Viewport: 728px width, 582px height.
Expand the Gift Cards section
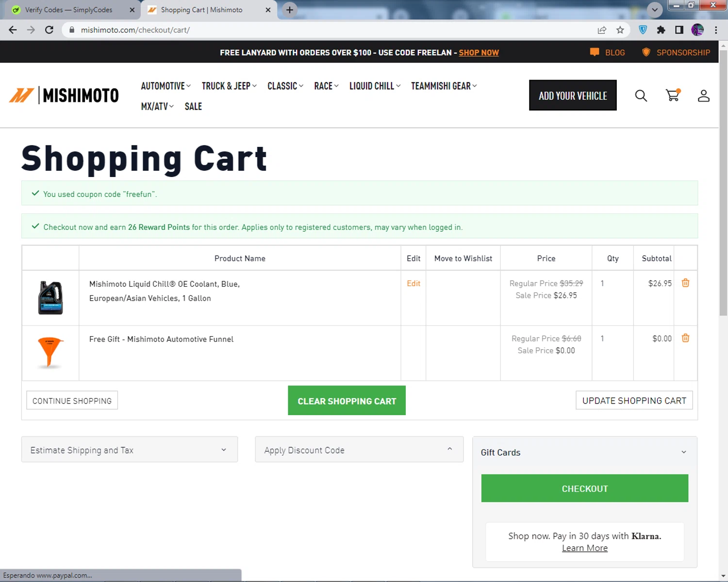tap(585, 452)
